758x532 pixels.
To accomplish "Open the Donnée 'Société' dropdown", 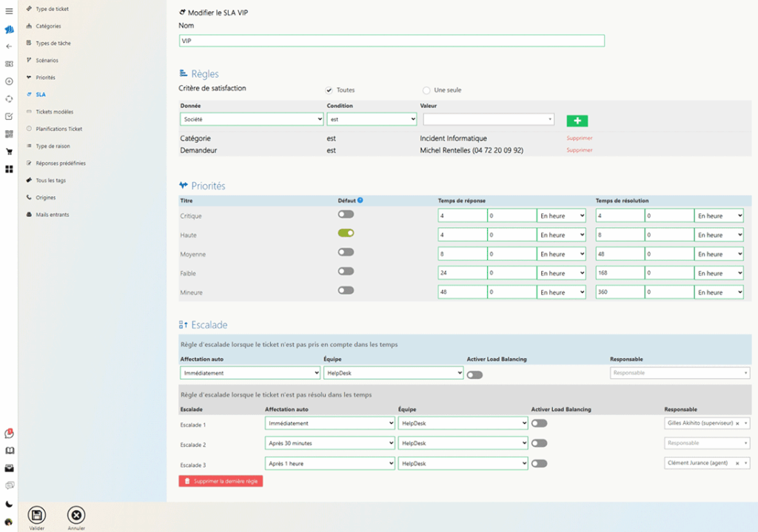I will coord(251,119).
